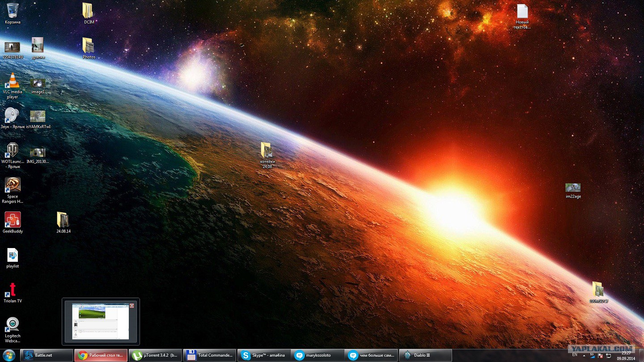This screenshot has width=644, height=362.
Task: Select the дряпка image file icon
Action: click(38, 48)
